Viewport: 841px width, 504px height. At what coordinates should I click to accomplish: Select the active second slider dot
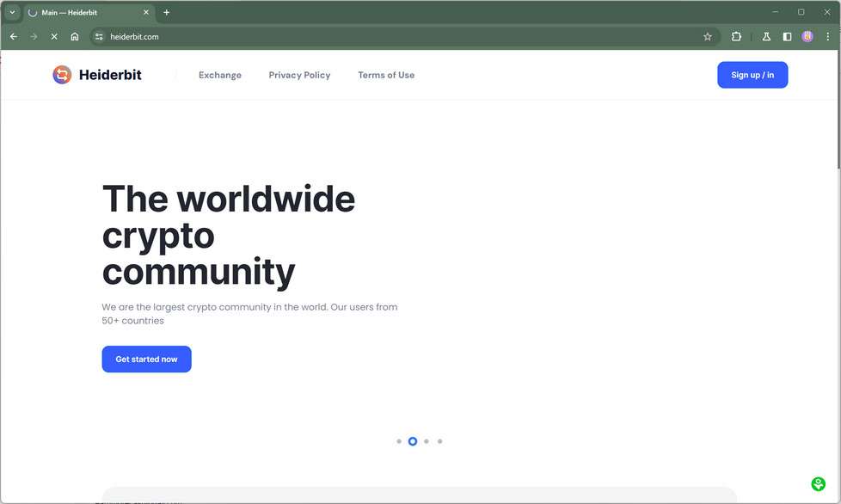tap(413, 441)
